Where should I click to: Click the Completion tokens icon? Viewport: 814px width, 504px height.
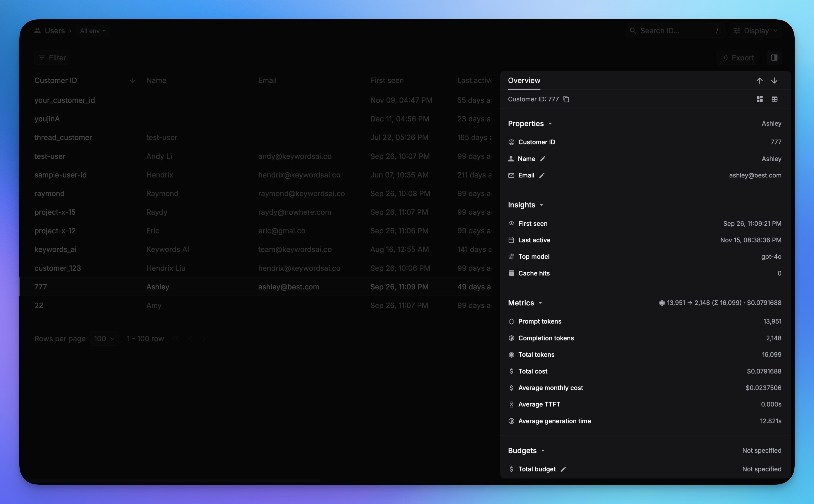(x=511, y=338)
